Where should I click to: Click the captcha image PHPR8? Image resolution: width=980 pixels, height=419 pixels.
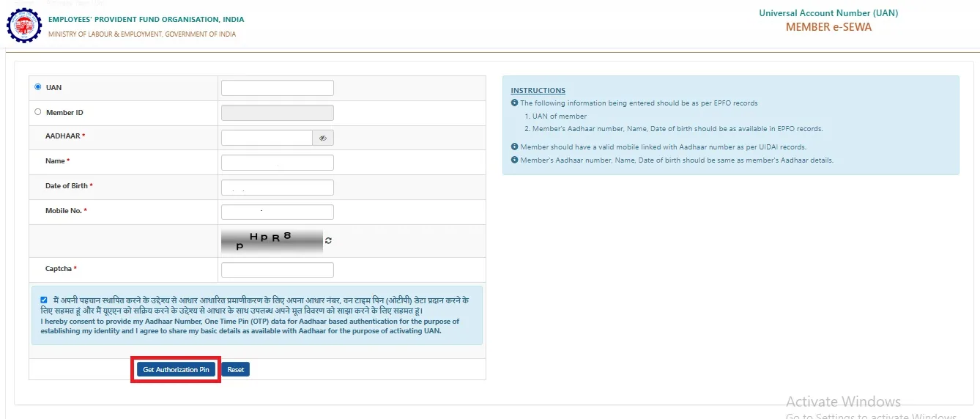pyautogui.click(x=272, y=241)
